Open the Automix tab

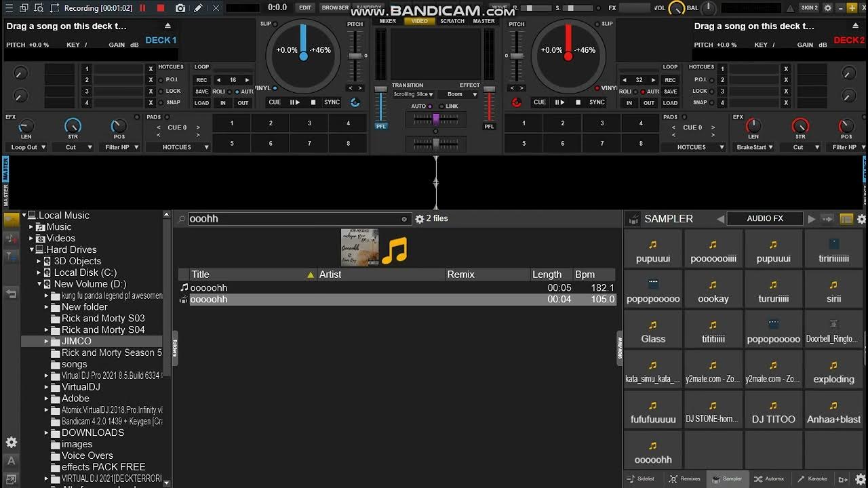(x=769, y=479)
